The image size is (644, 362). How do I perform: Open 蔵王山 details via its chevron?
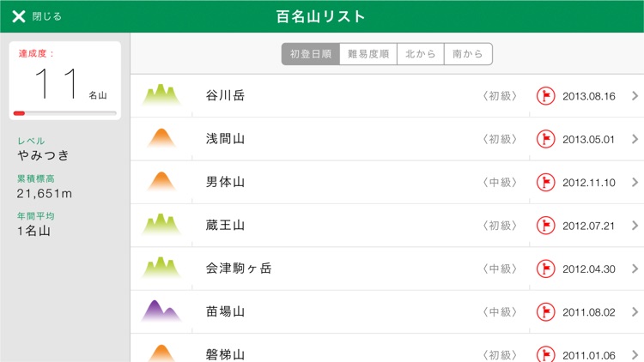click(635, 226)
